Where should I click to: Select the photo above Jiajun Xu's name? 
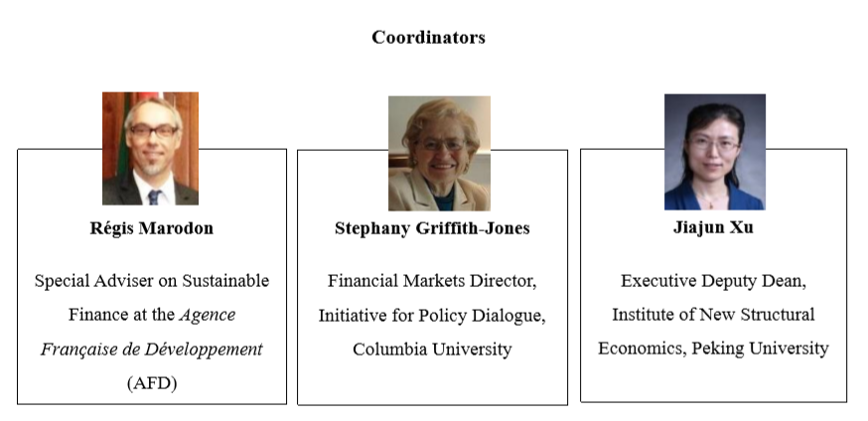pos(715,152)
